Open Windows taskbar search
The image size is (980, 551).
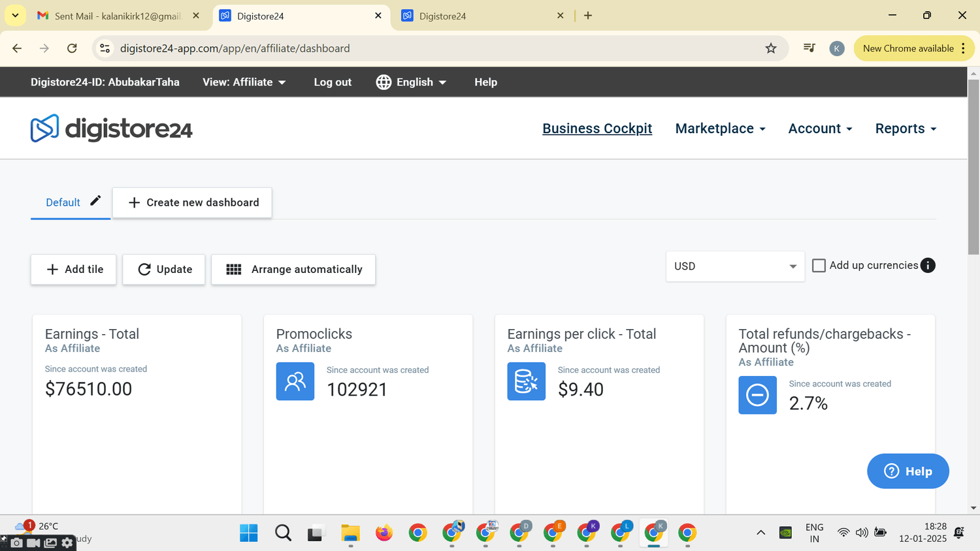[x=283, y=533]
